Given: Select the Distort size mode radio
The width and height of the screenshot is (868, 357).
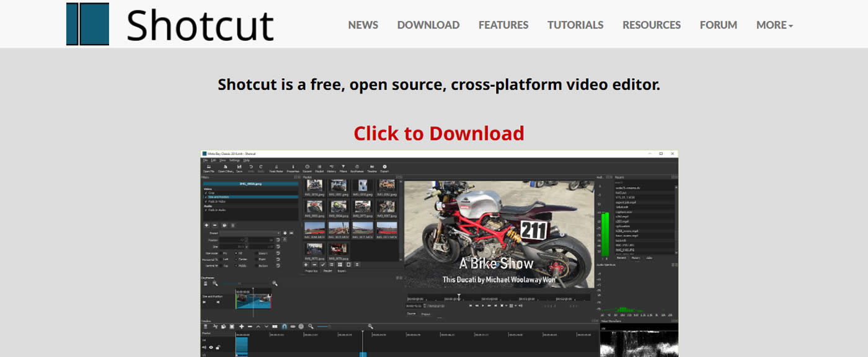Looking at the screenshot, I should pos(257,253).
